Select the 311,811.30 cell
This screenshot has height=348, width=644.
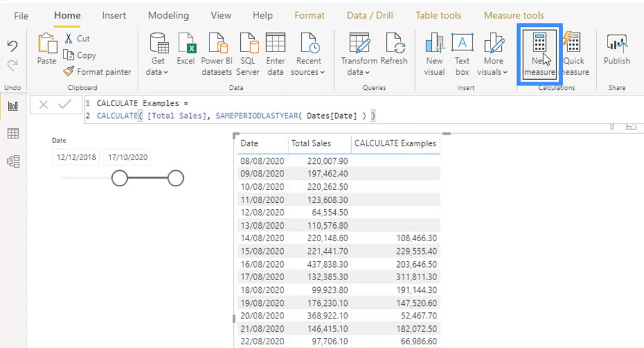coord(416,277)
